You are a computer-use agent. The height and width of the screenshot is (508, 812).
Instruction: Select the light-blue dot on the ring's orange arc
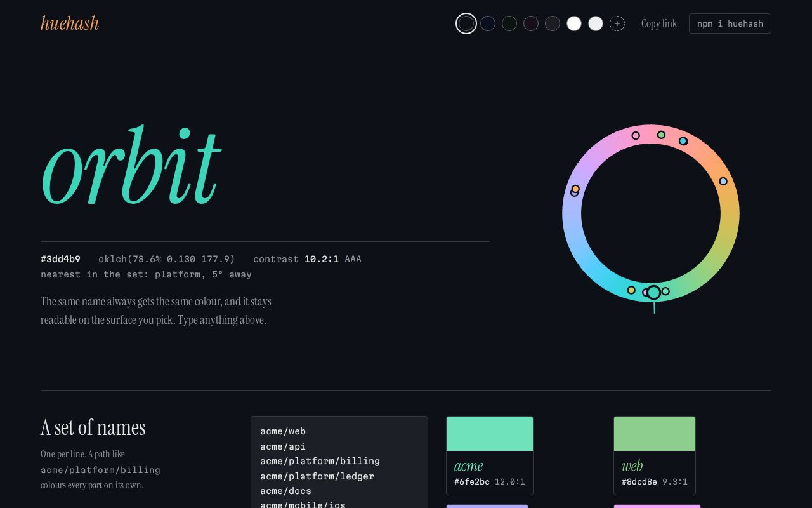(x=723, y=182)
